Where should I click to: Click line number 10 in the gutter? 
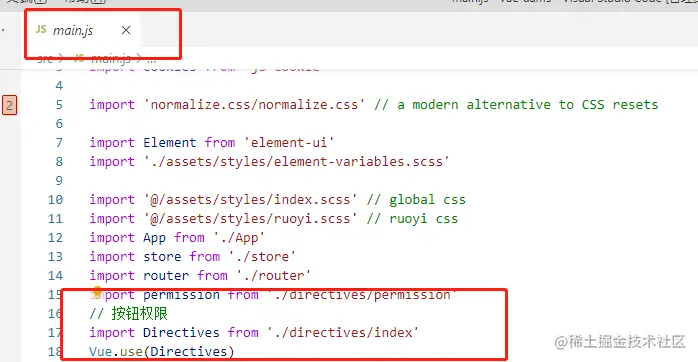56,199
